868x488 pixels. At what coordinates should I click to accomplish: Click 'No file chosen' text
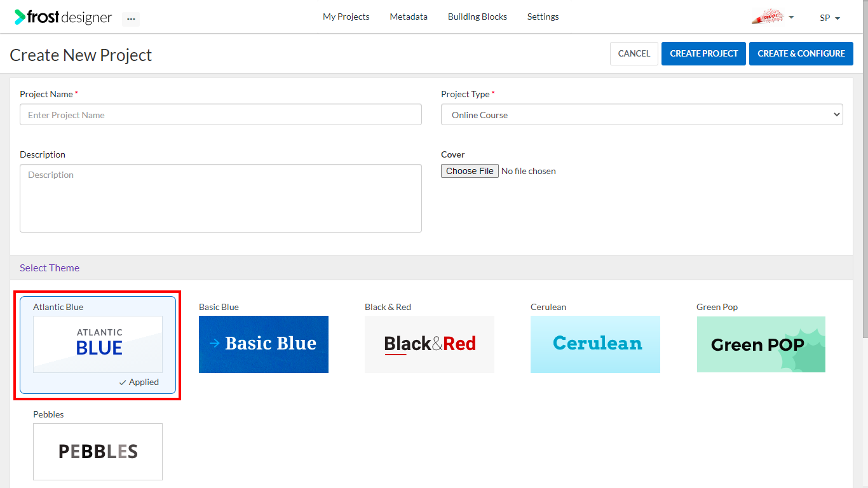click(x=529, y=171)
